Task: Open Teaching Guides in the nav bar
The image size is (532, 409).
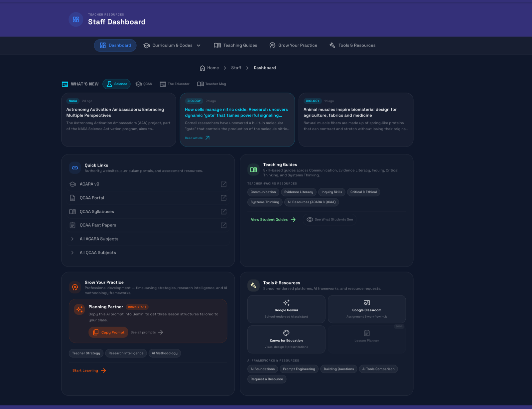Action: (235, 46)
